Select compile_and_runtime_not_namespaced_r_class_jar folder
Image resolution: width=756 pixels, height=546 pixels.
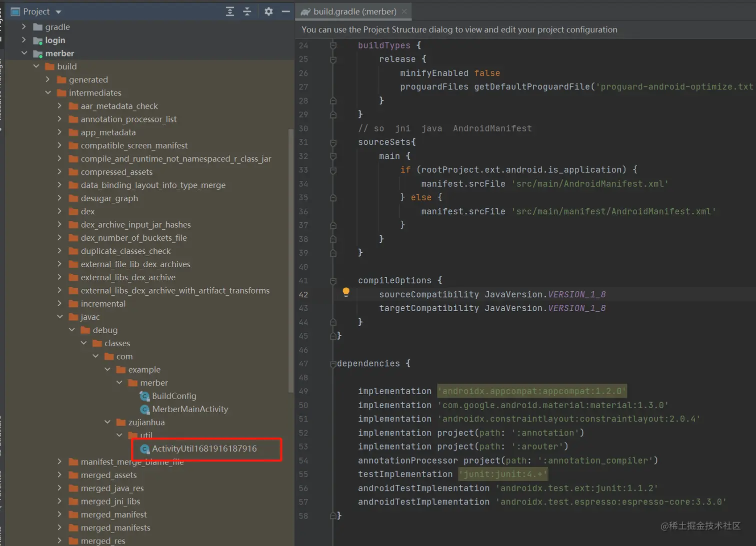pos(176,159)
